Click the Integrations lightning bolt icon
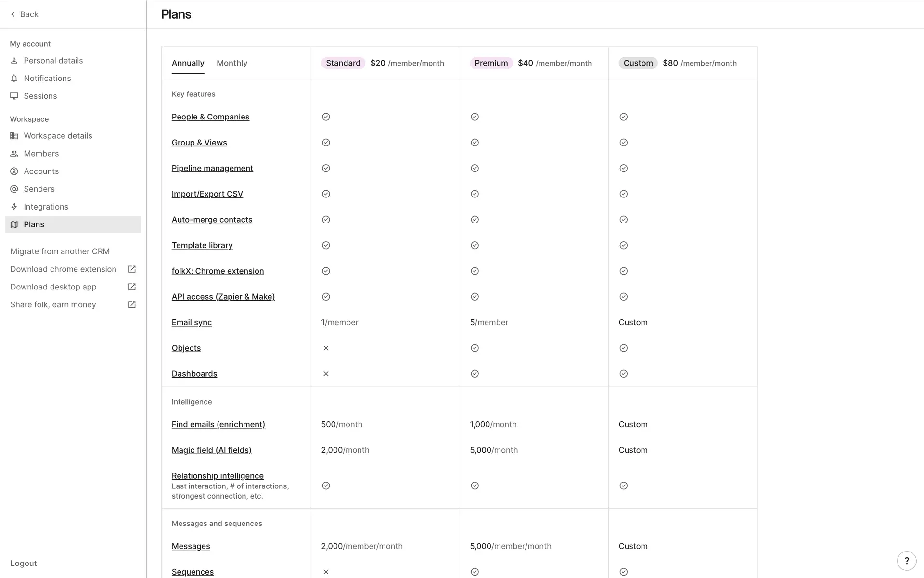 (14, 207)
